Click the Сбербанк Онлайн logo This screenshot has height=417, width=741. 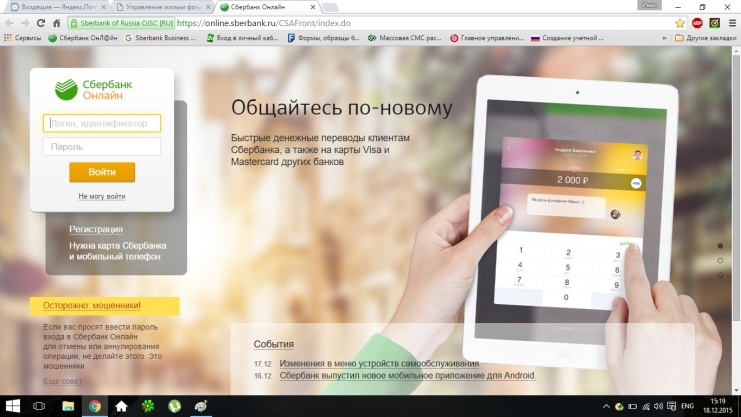[x=101, y=89]
